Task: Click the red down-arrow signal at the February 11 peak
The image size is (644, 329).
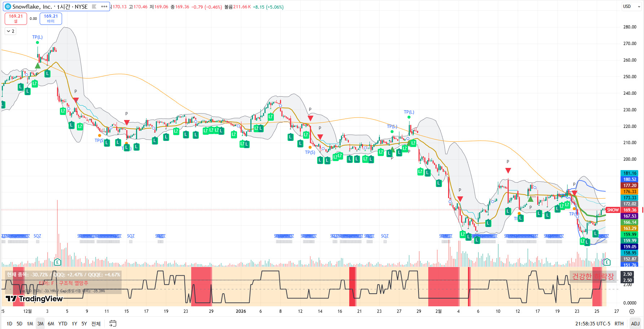Action: point(508,170)
